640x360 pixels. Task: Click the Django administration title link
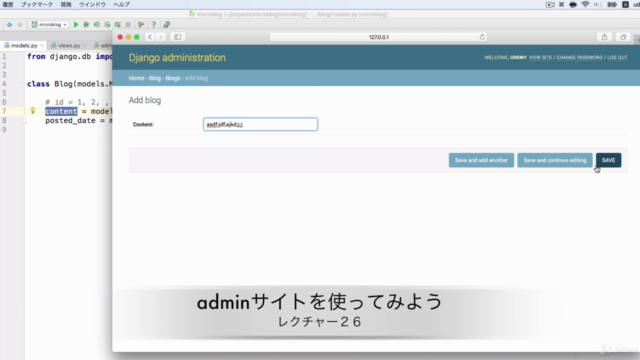coord(177,58)
